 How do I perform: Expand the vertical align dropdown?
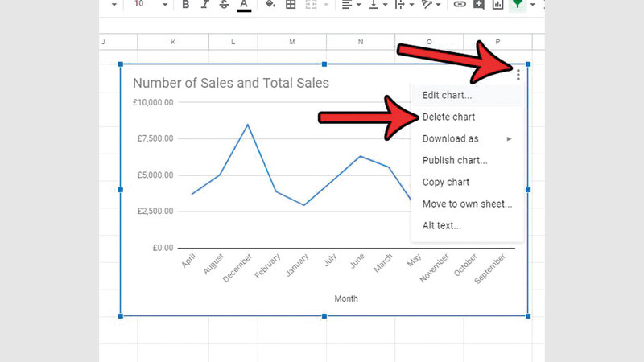[379, 5]
